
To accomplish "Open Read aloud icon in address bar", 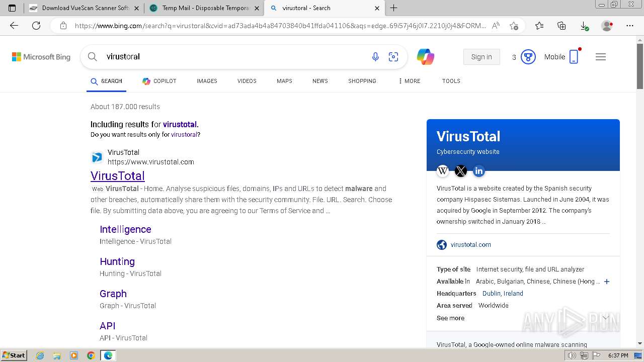I will [496, 26].
